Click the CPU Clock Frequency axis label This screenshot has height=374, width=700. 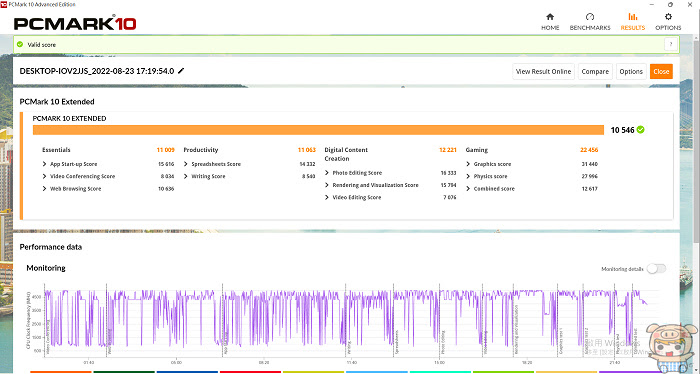pyautogui.click(x=29, y=320)
